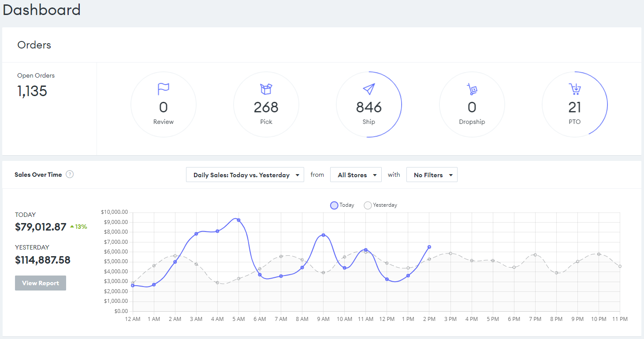Image resolution: width=644 pixels, height=339 pixels.
Task: Click the Sales Over Time help icon
Action: pos(70,175)
